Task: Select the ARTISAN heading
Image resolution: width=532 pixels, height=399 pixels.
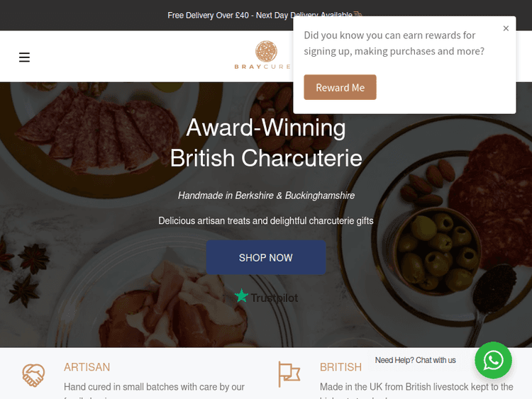Action: point(87,367)
